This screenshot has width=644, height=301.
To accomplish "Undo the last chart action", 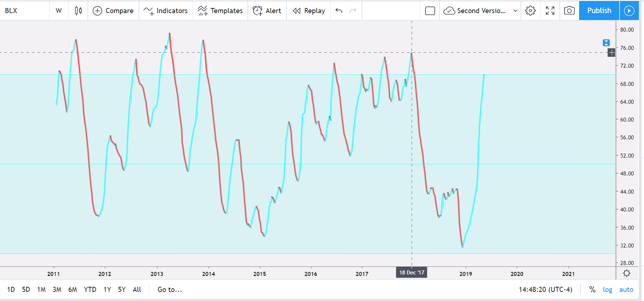I will coord(339,11).
